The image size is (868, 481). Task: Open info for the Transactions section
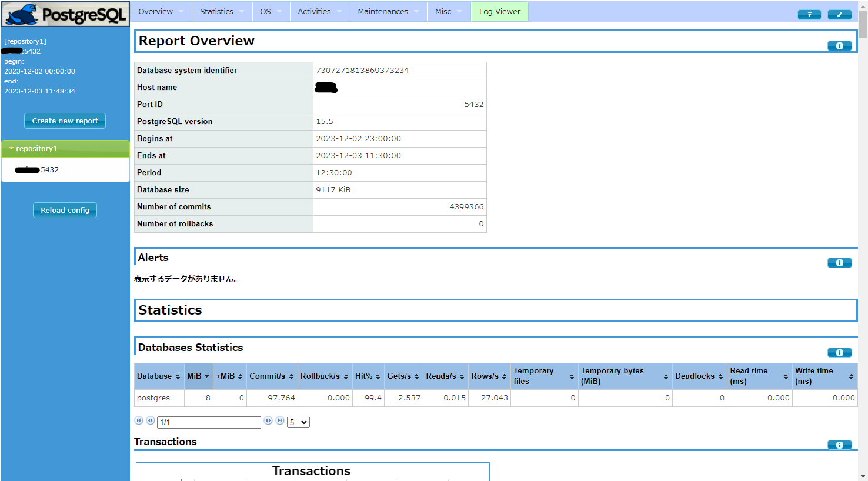(x=839, y=445)
